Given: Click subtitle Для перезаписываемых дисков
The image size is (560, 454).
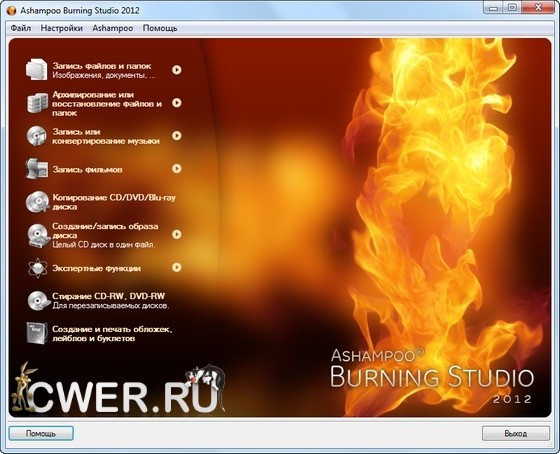Looking at the screenshot, I should click(111, 306).
